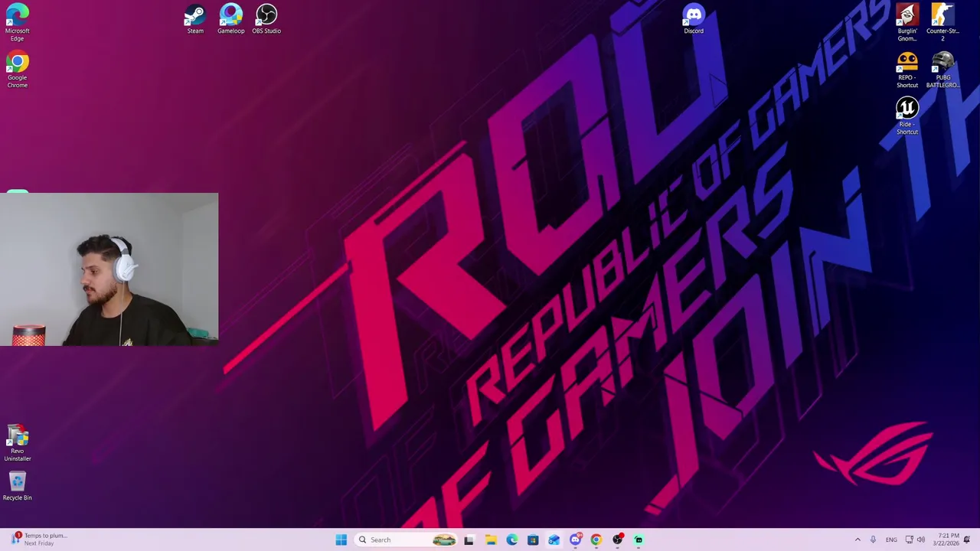Select the Steam desktop icon
Screen dimensions: 980x551
195,19
